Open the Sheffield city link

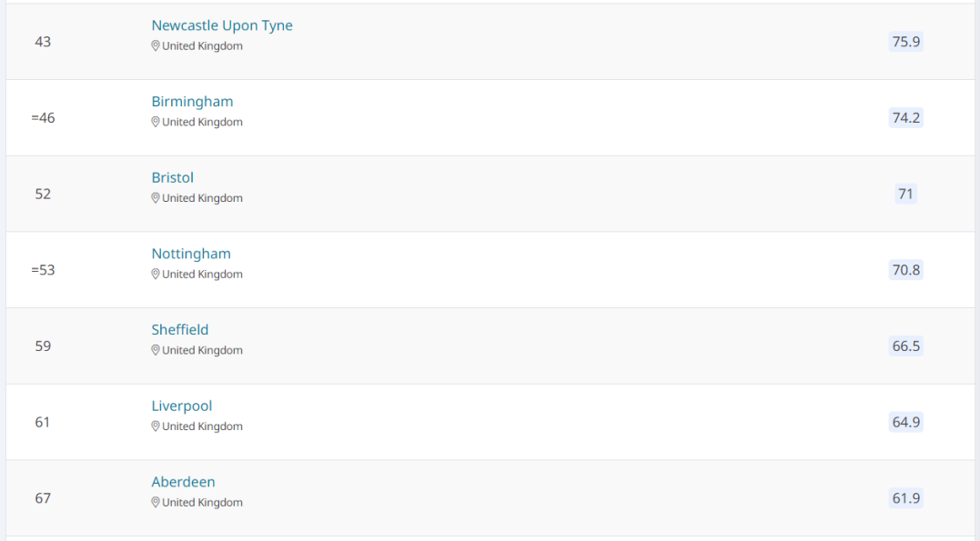(180, 330)
